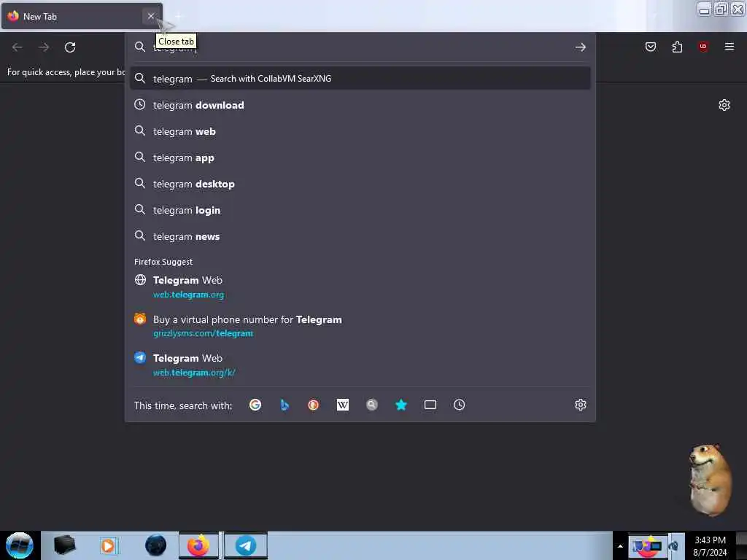Click the hamster desktop mascot
This screenshot has width=747, height=560.
[x=709, y=479]
